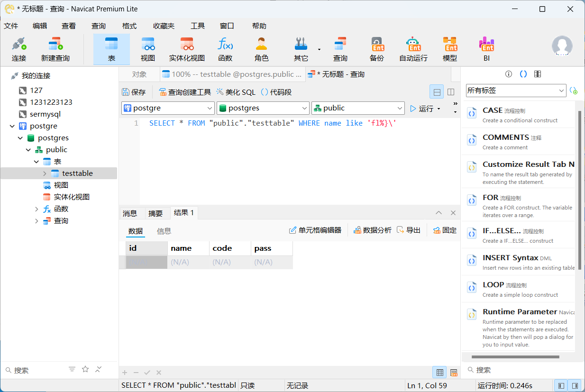Click the left sidebar search field
The width and height of the screenshot is (585, 392).
point(38,370)
